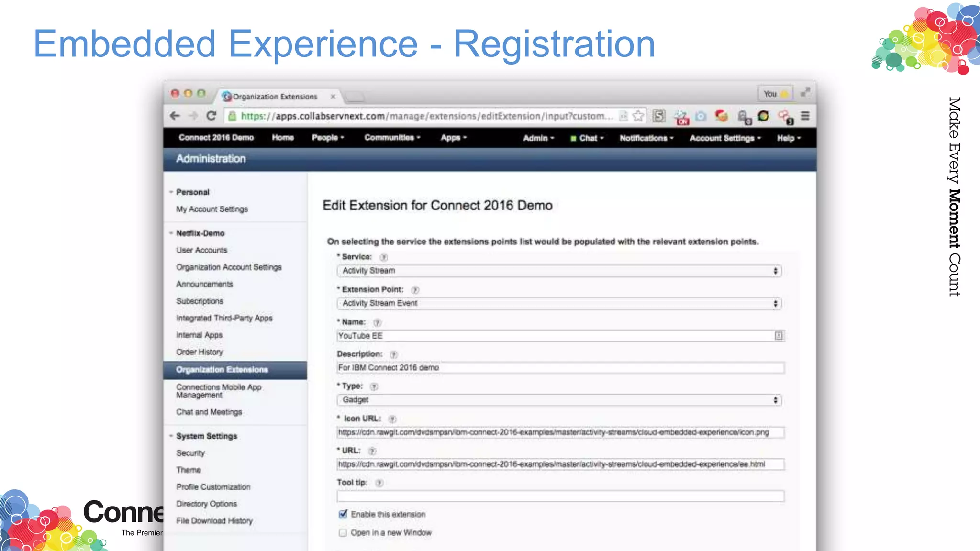Click the empty Tool tip field

pos(560,496)
